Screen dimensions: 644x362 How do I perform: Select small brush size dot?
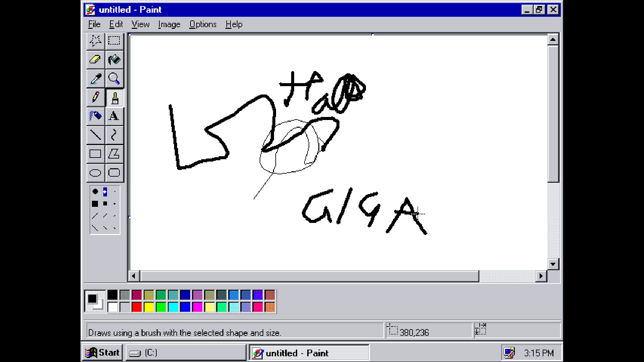(115, 191)
